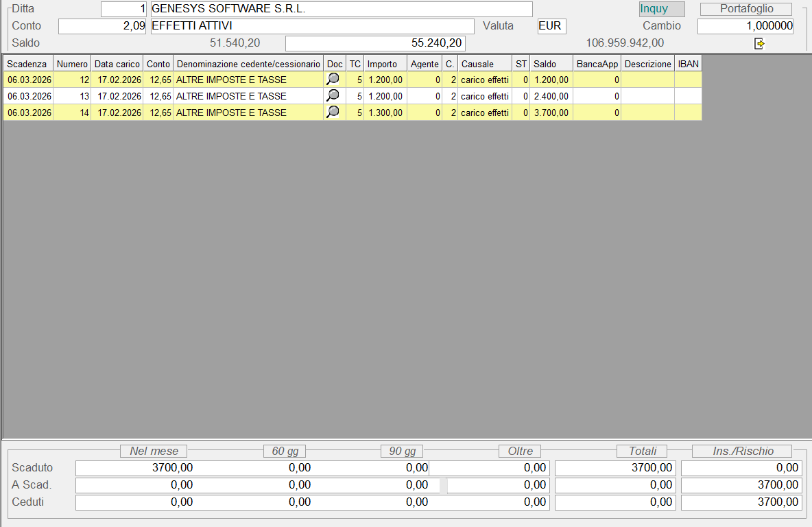Focus the Ditta number input field

pos(124,9)
